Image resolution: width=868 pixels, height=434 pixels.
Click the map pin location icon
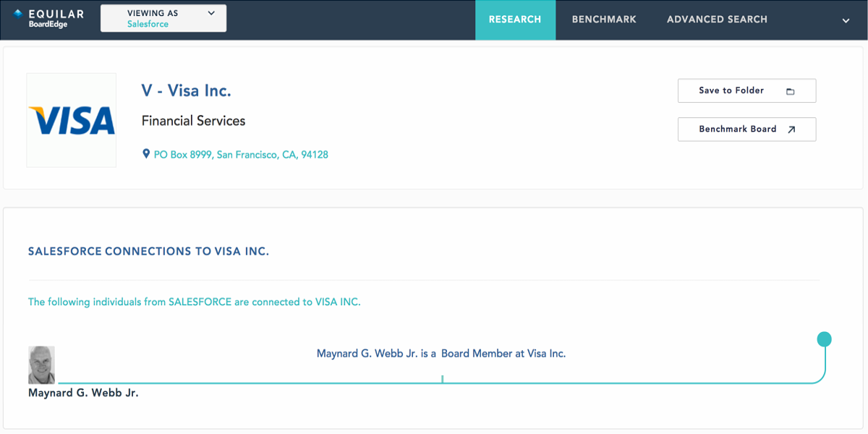click(145, 154)
